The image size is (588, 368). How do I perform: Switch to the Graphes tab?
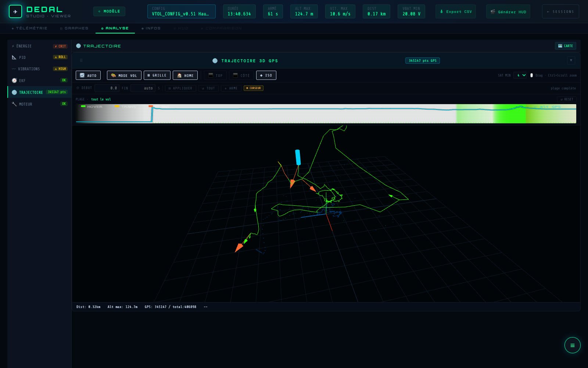tap(74, 28)
